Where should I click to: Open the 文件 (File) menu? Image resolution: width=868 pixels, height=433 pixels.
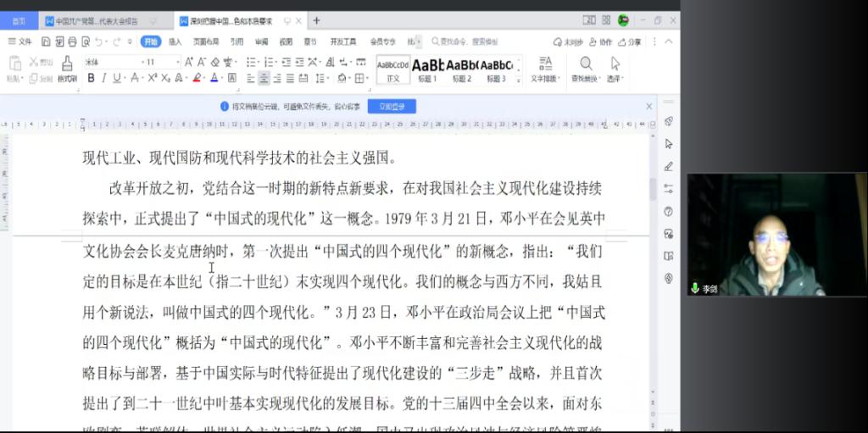point(20,42)
